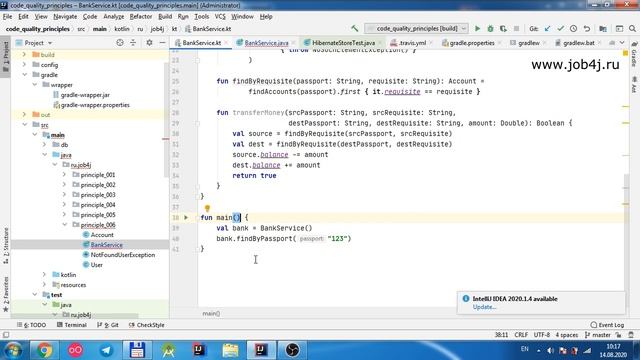Open the Terminal tool window
Viewport: 640px width, 360px height.
coord(72,325)
